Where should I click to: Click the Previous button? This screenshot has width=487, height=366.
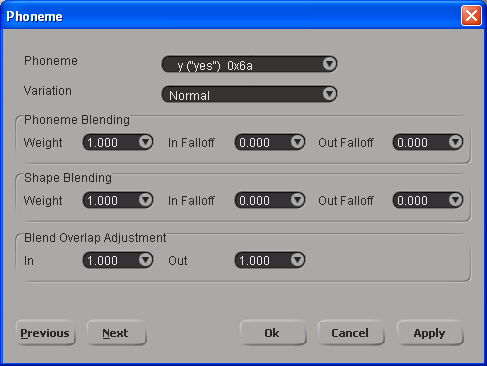tap(45, 333)
